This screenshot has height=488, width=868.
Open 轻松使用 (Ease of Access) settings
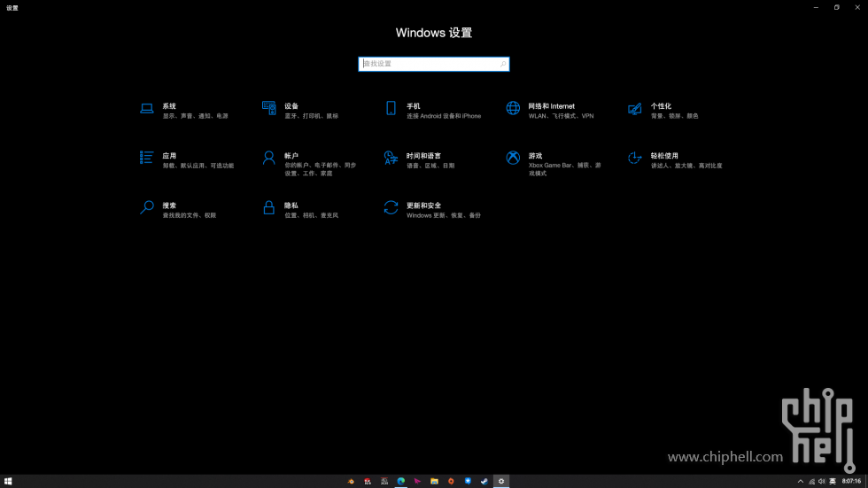(675, 160)
